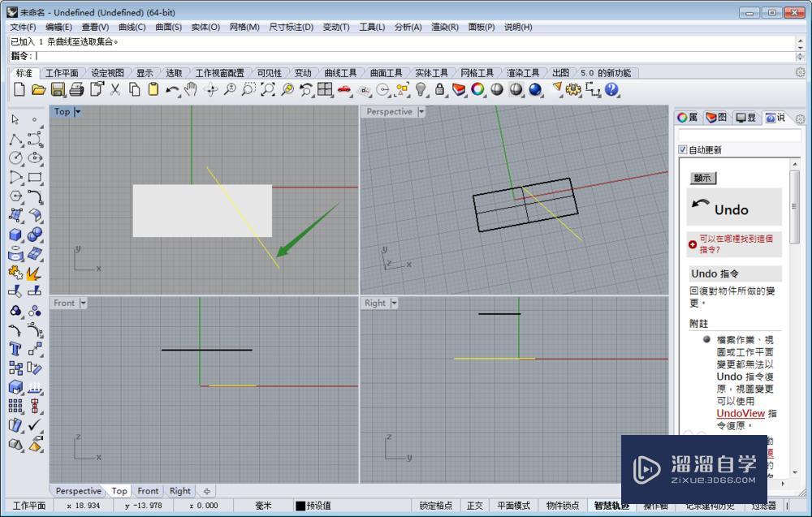Click the Undo arrow in the toolbar
This screenshot has width=812, height=517.
pyautogui.click(x=171, y=90)
